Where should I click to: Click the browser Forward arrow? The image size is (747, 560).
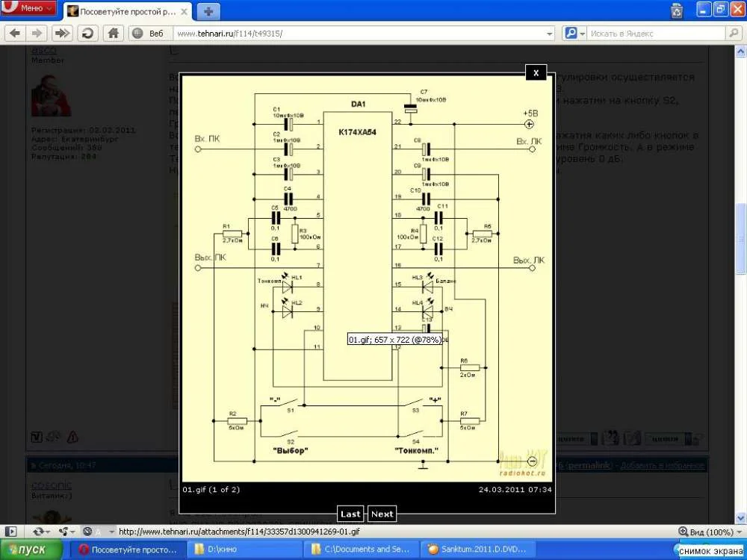click(x=37, y=33)
